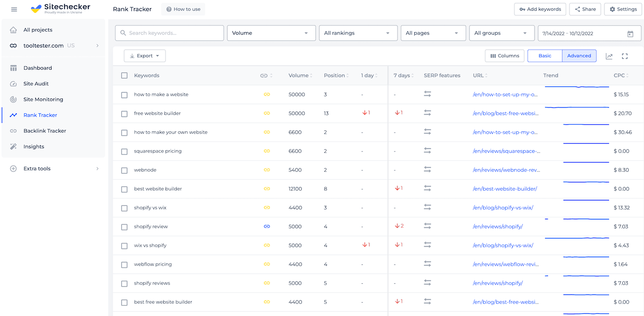Open SERP features for best free website builder

tap(427, 302)
